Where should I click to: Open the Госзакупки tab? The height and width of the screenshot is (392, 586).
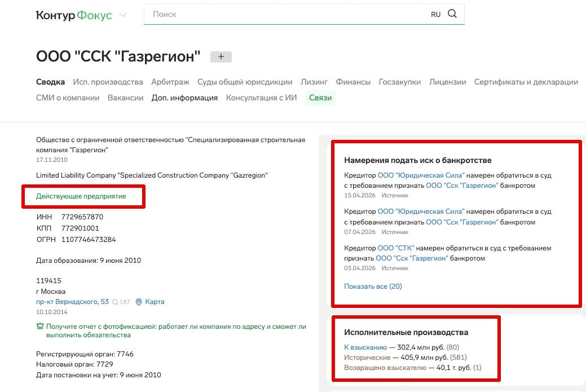[x=400, y=82]
